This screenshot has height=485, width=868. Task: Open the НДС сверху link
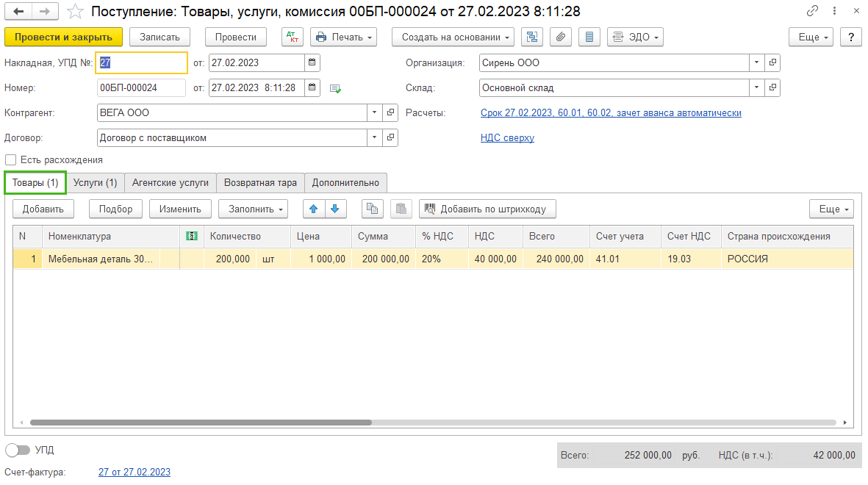click(507, 138)
